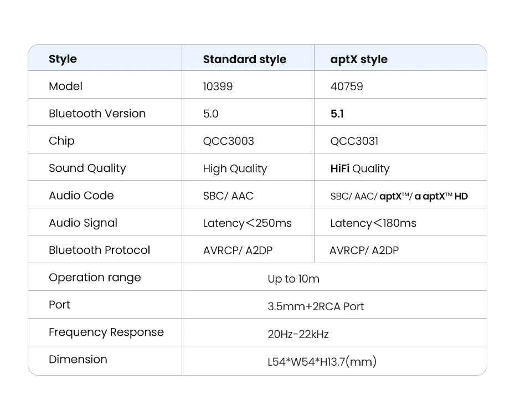Select the "Sound Quality" row label
Screen dimensions: 515x420
coord(87,168)
